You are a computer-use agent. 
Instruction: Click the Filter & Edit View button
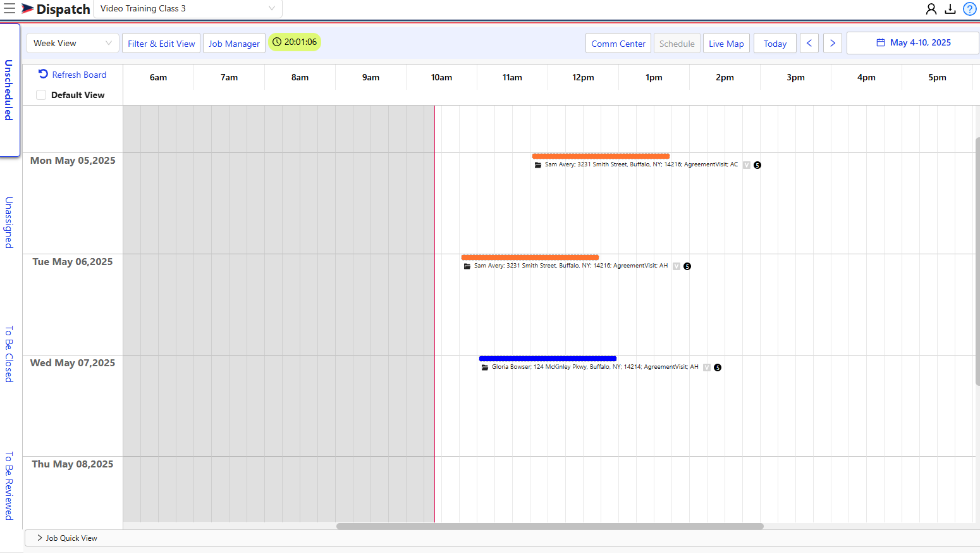tap(161, 43)
